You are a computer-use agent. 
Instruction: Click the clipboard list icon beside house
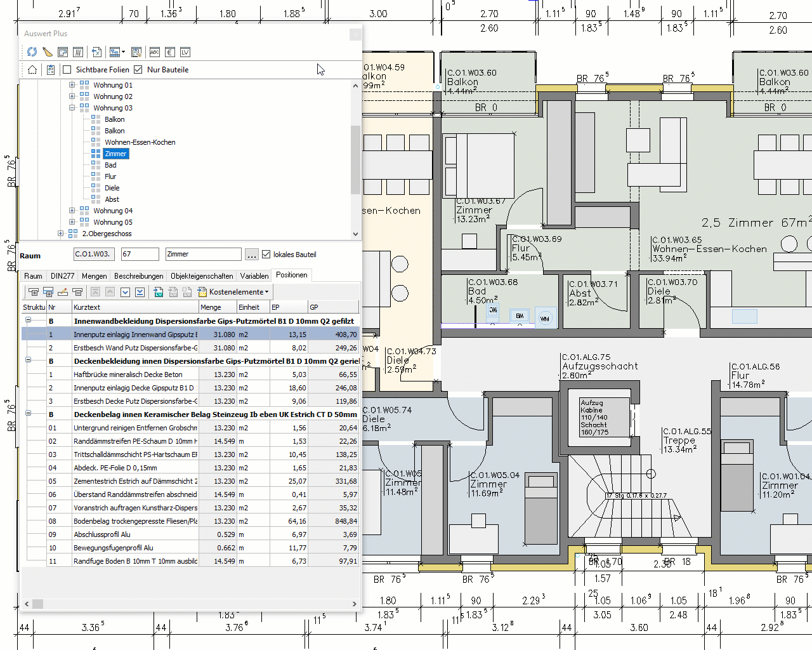point(51,70)
